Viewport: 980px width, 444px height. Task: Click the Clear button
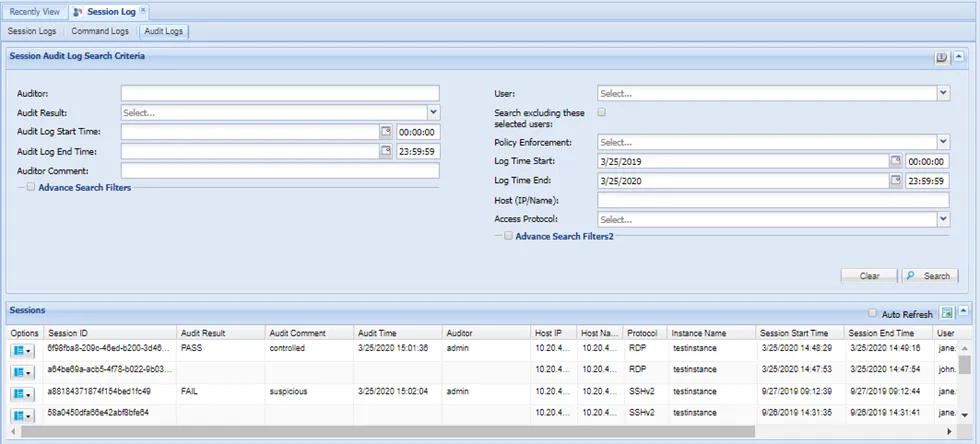[869, 276]
